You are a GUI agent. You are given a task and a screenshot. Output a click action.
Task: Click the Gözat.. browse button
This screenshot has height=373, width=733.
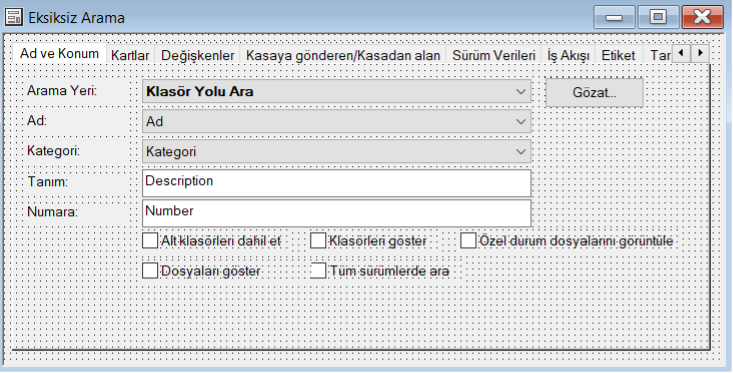594,93
